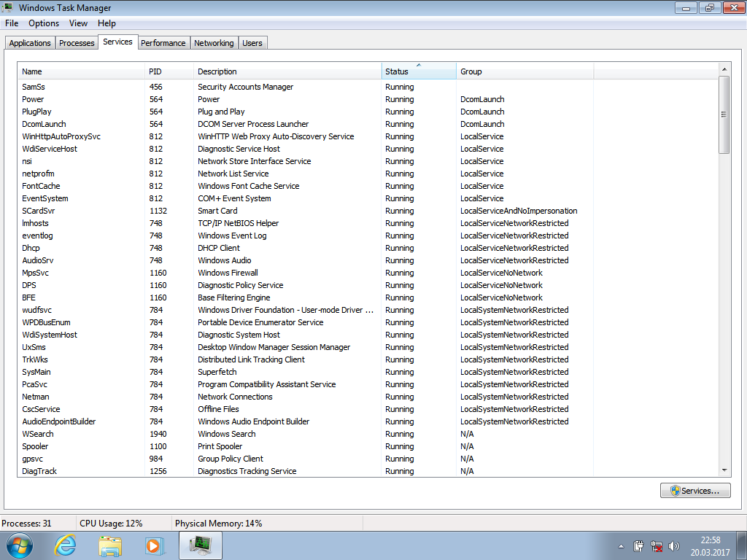Click the Windows Firewall description
Screen dimensions: 747x560
point(228,273)
